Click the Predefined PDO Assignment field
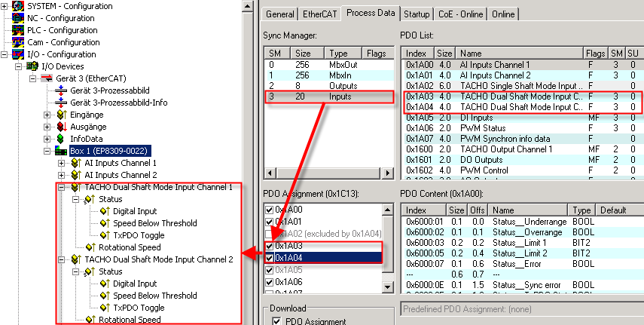Screen dimensions: 644x325 tap(522, 309)
